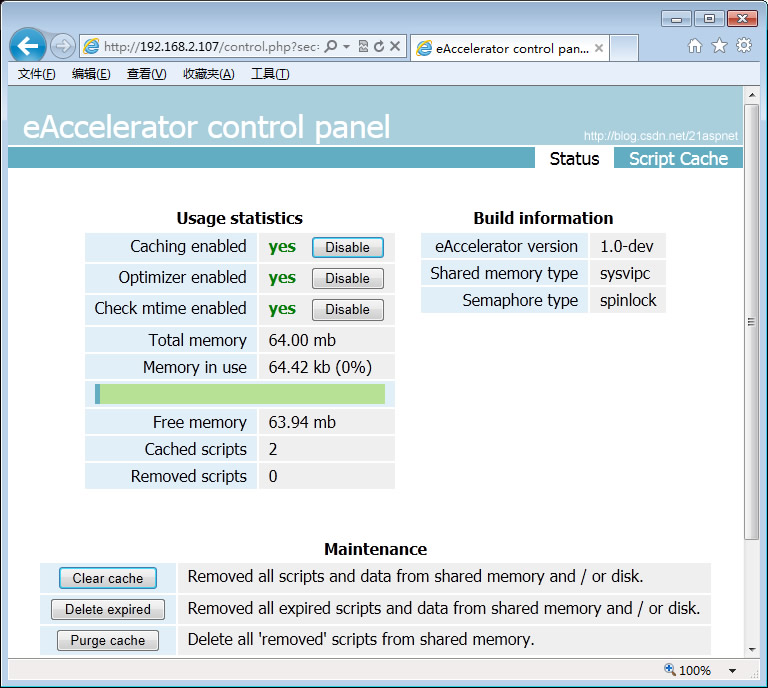The height and width of the screenshot is (688, 768).
Task: Open the 工具(T) menu
Action: tap(270, 74)
